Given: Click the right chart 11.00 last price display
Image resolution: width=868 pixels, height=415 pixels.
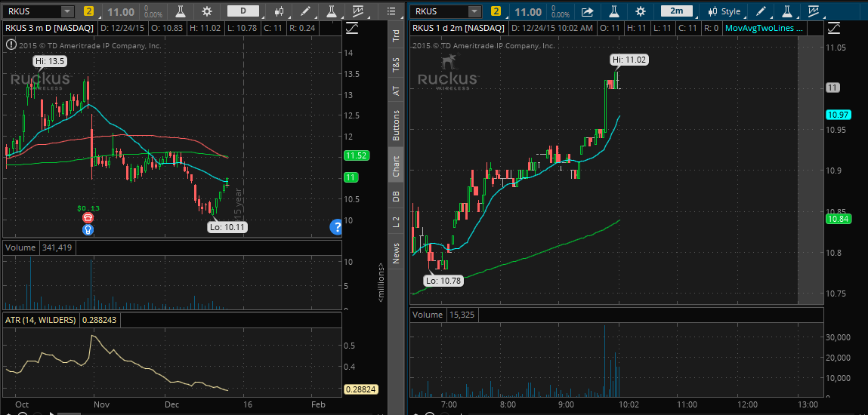Looking at the screenshot, I should (528, 11).
